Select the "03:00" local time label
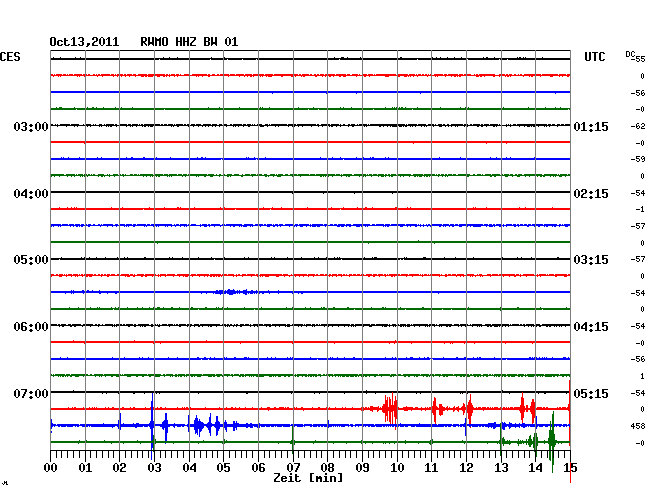This screenshot has height=494, width=650. tap(31, 127)
